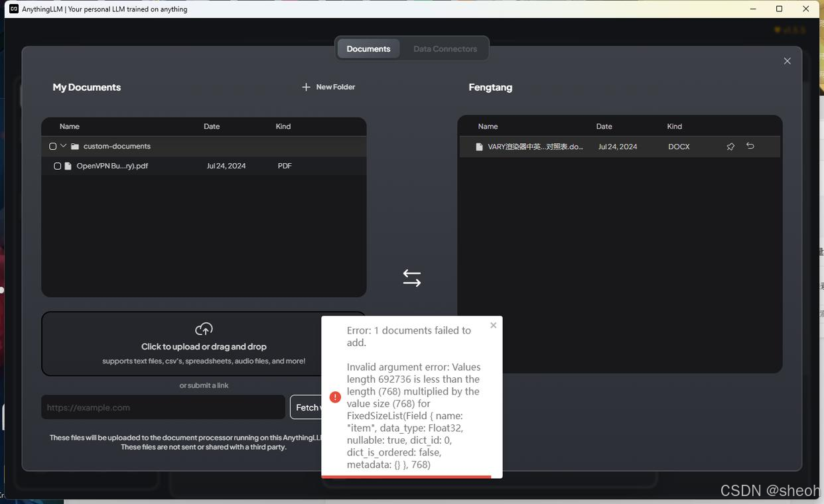Image resolution: width=824 pixels, height=504 pixels.
Task: Tick the OpenVPN pdf file checkbox
Action: click(58, 166)
